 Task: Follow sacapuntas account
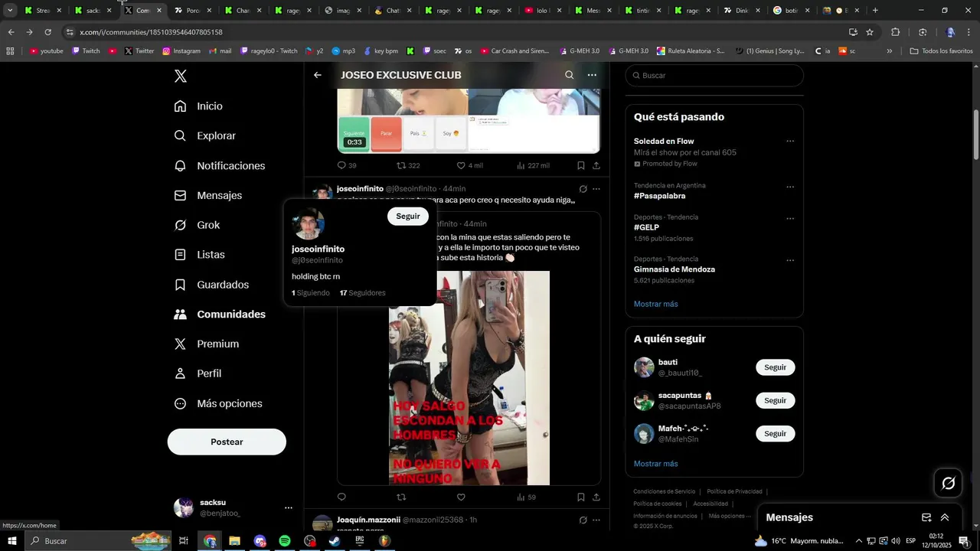(x=776, y=400)
